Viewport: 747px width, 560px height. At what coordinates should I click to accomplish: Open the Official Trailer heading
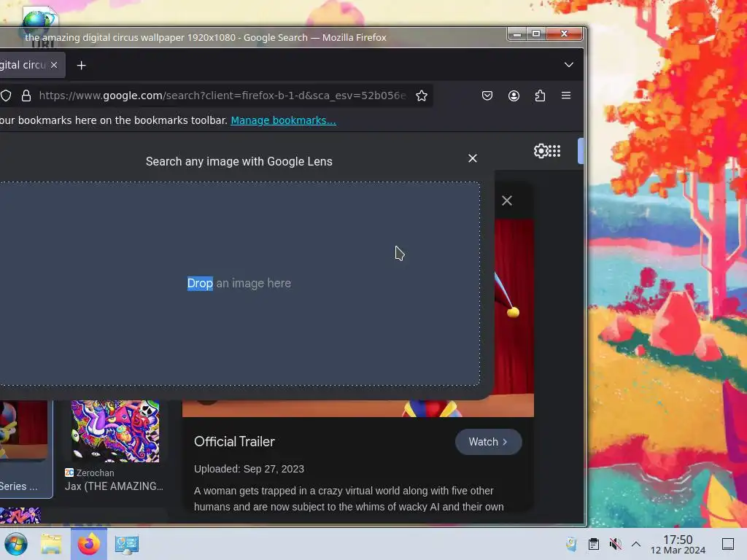[x=234, y=441]
